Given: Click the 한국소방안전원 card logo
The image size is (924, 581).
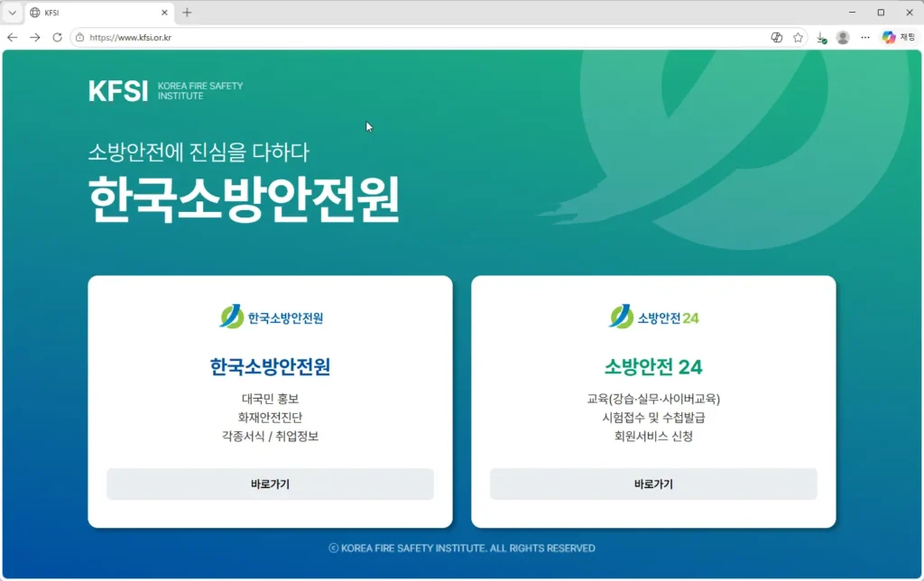Looking at the screenshot, I should (271, 317).
